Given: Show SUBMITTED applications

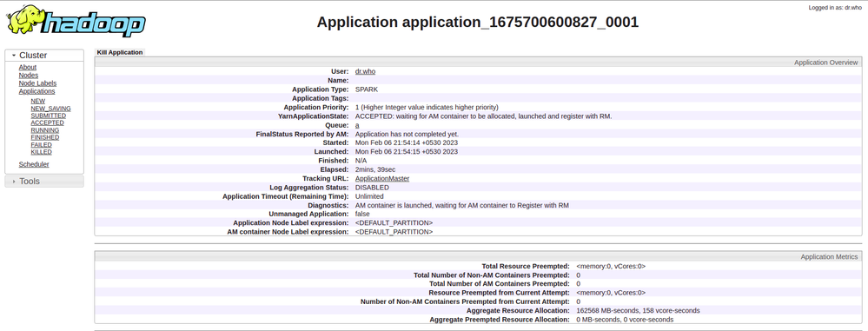Looking at the screenshot, I should (x=48, y=116).
